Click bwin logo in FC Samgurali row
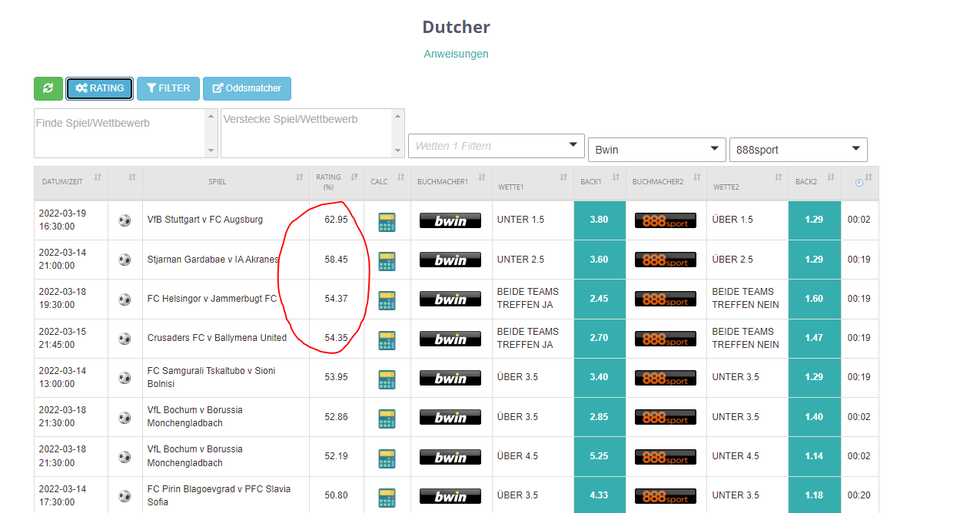This screenshot has height=513, width=980. 450,378
